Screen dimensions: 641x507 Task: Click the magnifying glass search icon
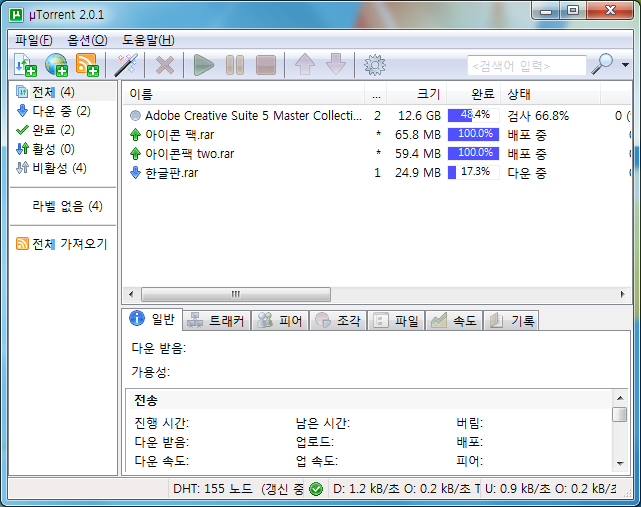602,64
